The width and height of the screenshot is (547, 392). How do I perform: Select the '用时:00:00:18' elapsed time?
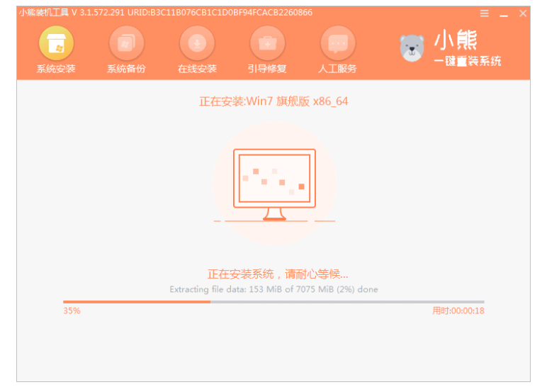(458, 310)
